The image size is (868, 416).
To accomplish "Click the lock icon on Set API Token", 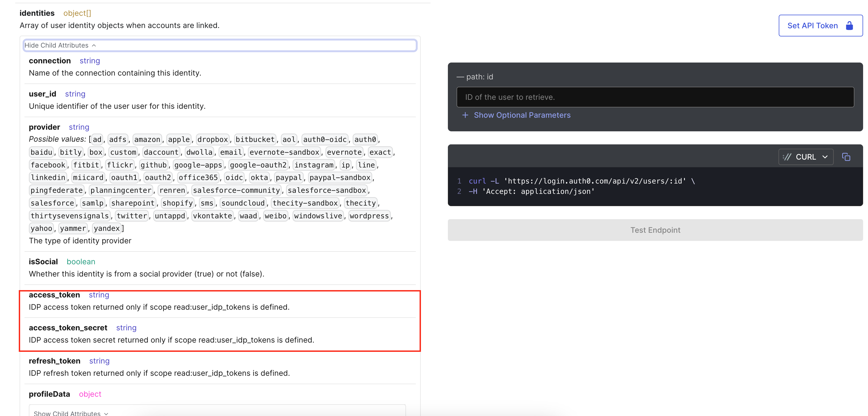I will point(849,26).
